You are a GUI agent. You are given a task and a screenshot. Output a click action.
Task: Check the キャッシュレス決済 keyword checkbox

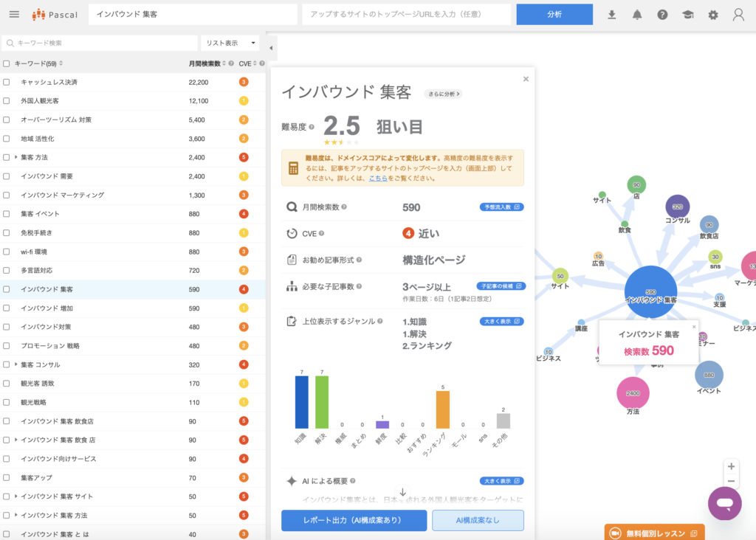(7, 82)
